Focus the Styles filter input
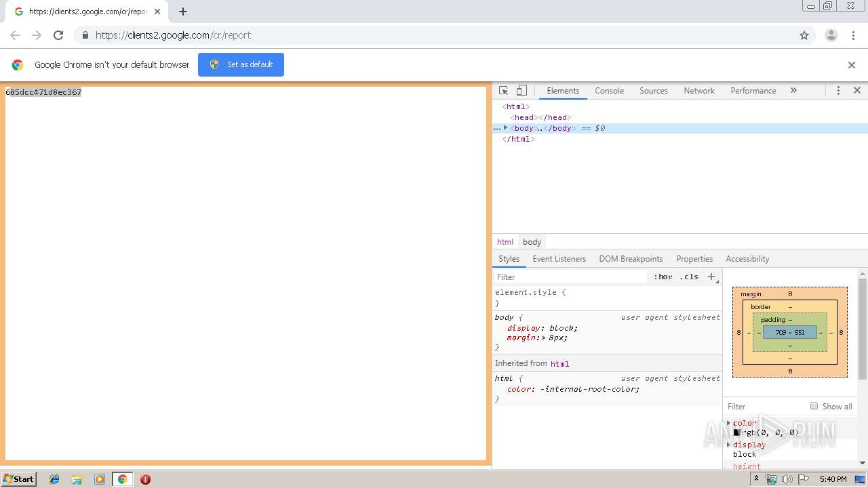 [x=570, y=277]
